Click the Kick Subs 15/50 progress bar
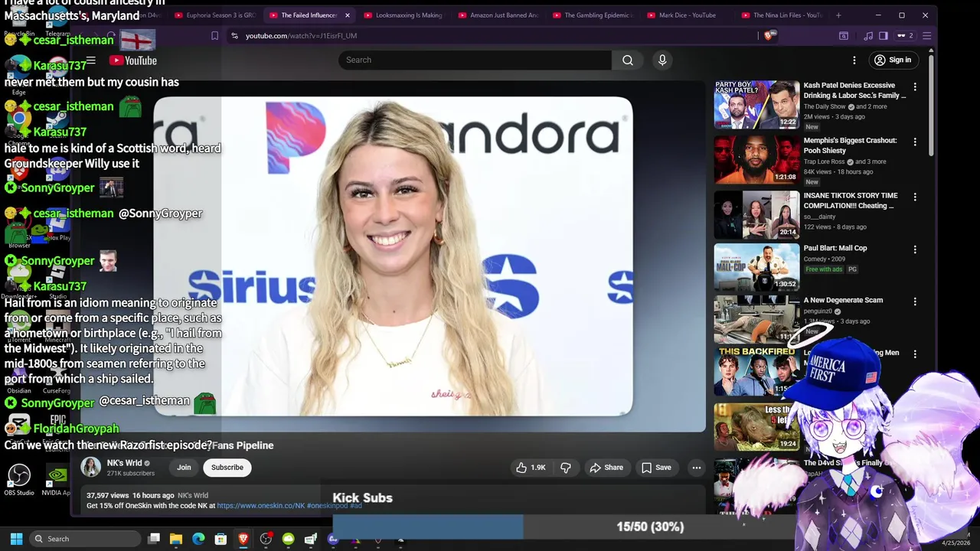The height and width of the screenshot is (551, 980). pyautogui.click(x=564, y=527)
